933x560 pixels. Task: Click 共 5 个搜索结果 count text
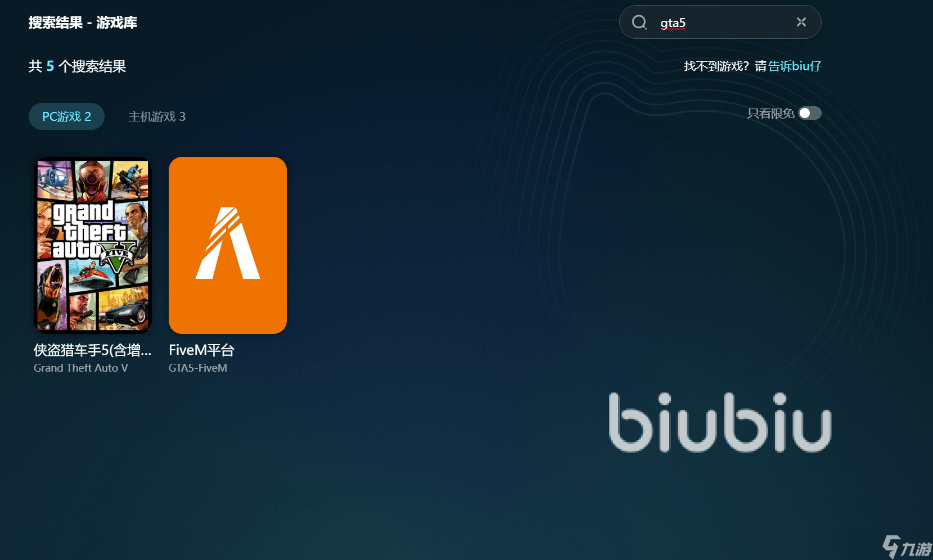(77, 66)
